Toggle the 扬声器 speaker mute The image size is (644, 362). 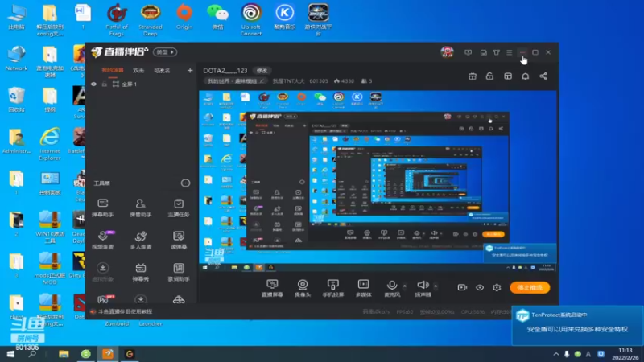(423, 288)
